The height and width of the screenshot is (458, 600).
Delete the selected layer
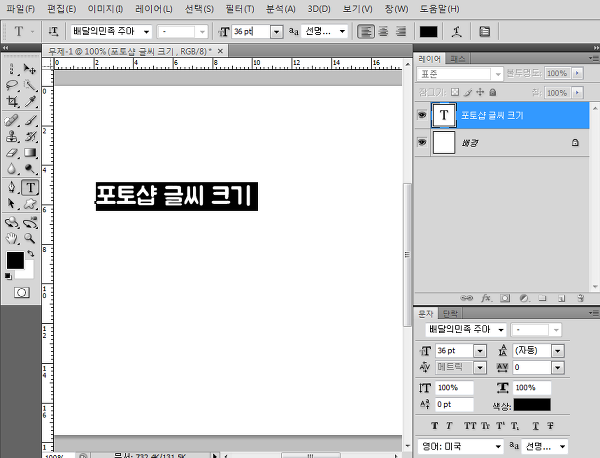tap(580, 298)
